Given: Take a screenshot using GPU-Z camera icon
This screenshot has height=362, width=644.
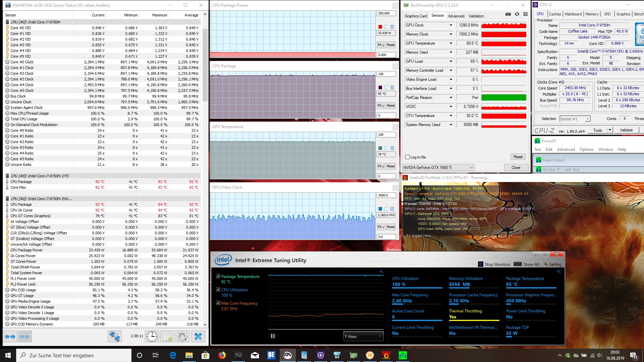Looking at the screenshot, I should (x=508, y=14).
